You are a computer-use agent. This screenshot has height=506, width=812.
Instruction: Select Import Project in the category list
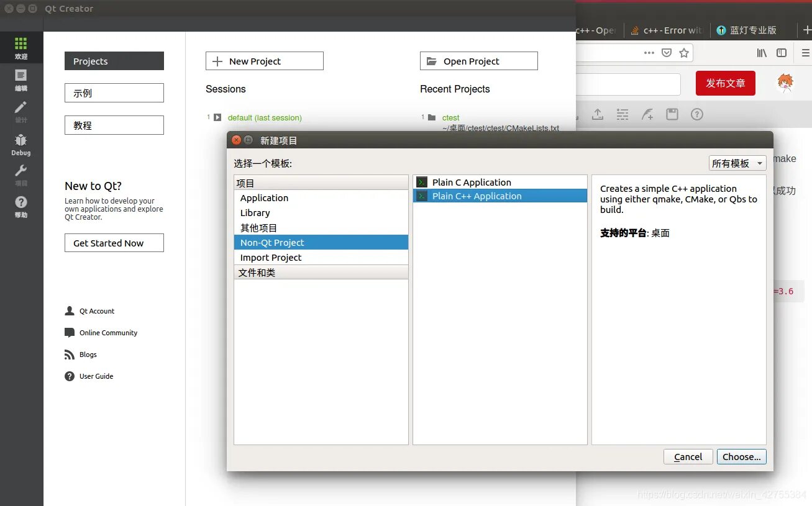pos(321,258)
